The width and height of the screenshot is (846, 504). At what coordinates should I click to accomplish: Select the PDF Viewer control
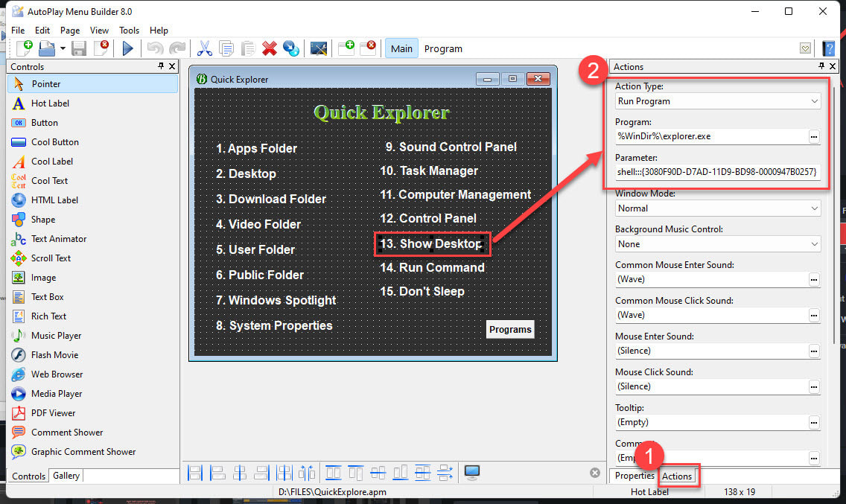click(93, 413)
